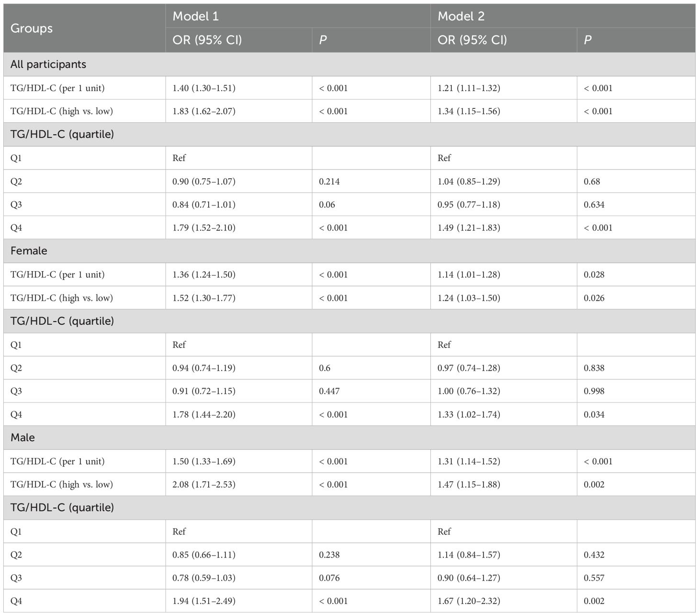
Task: Click the P value cell 0.214
Action: [x=330, y=182]
